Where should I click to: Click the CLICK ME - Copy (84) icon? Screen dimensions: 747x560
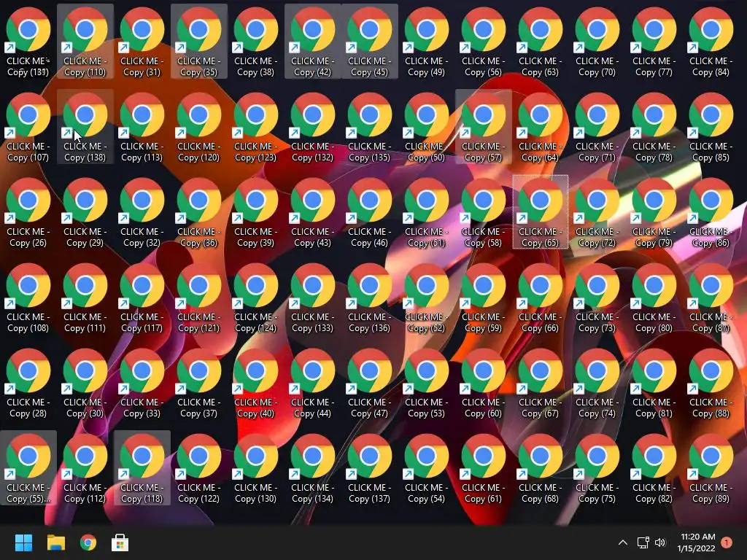pos(711,42)
